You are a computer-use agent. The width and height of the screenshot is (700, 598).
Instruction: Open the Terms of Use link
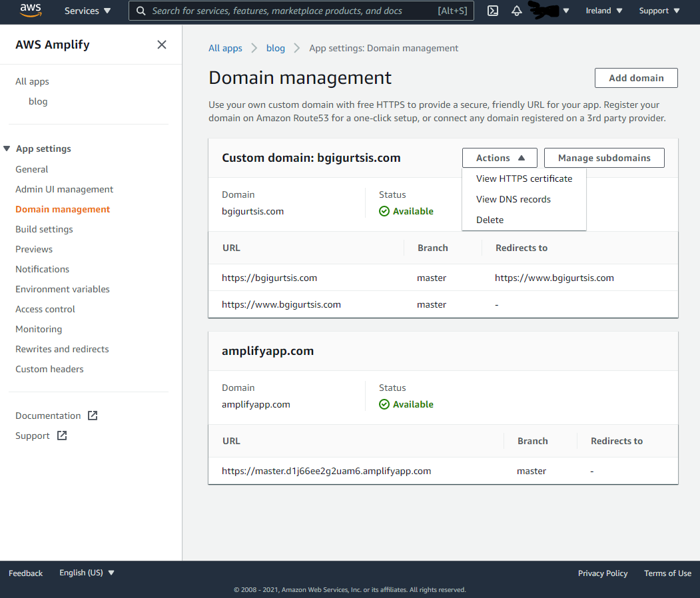coord(667,573)
